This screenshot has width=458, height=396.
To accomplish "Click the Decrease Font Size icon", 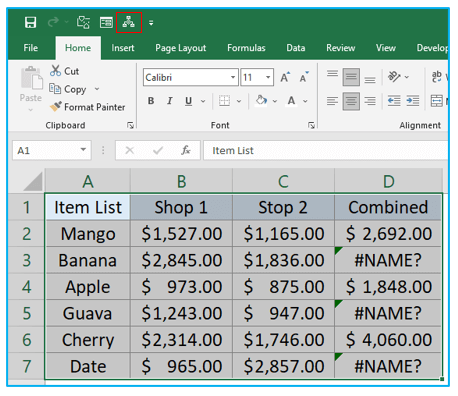I will coord(304,77).
